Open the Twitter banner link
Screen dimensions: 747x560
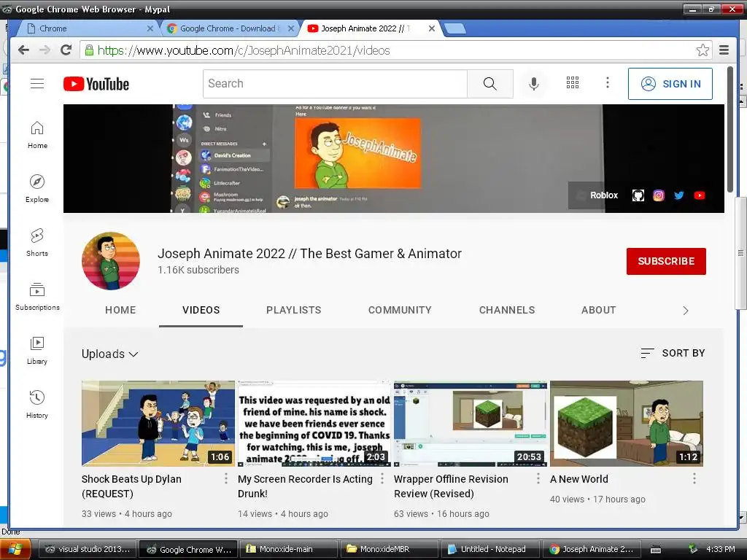pos(679,195)
